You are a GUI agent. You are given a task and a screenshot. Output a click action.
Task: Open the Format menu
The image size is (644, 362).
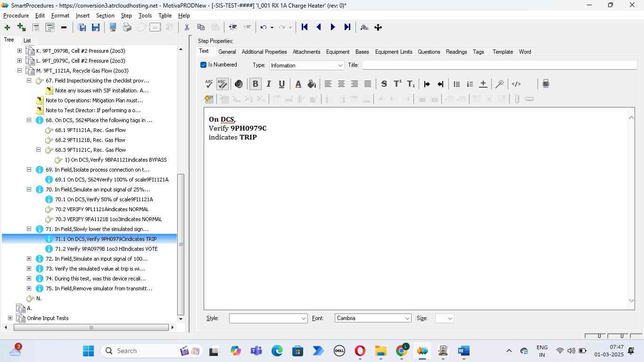60,16
